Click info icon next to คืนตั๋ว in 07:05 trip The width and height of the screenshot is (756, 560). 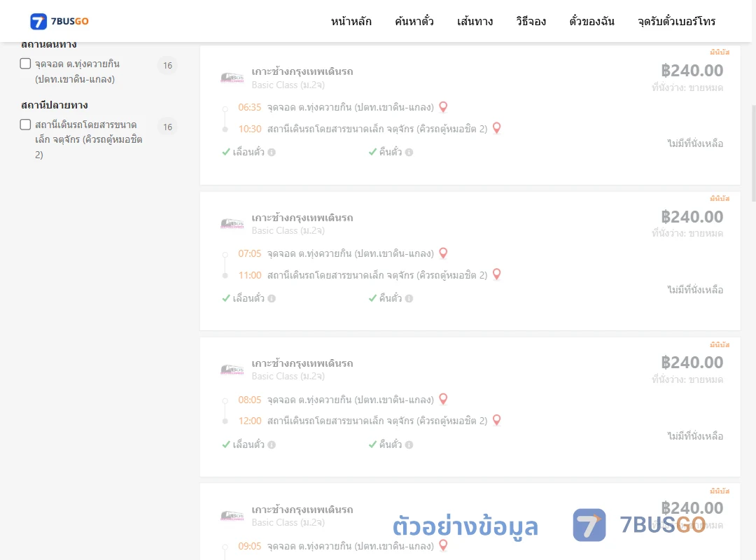point(409,299)
